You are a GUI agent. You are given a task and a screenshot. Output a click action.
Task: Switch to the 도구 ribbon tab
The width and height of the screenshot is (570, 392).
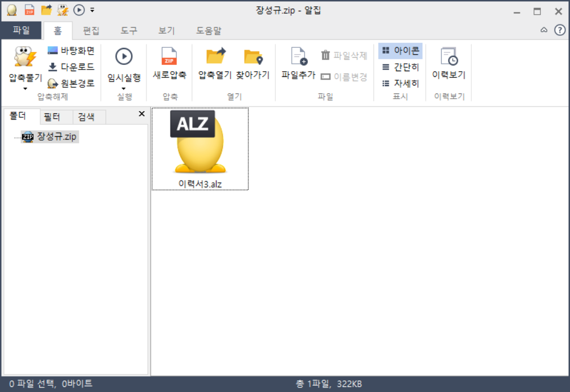(x=129, y=31)
